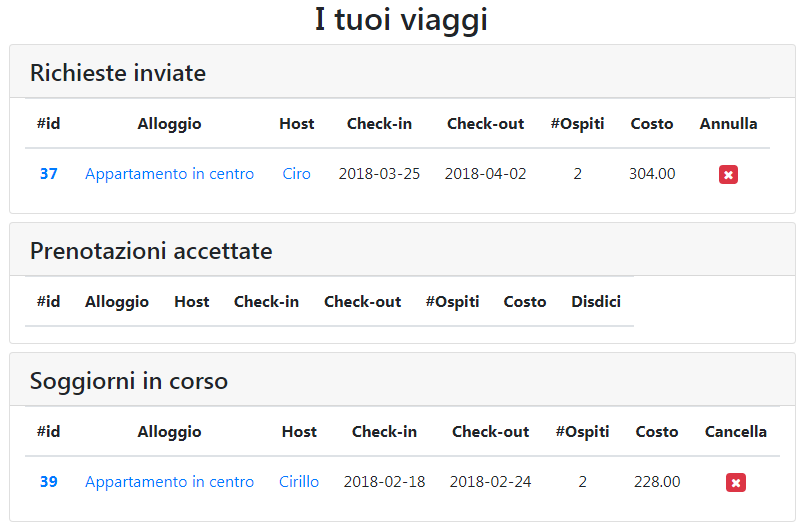Open booking id 37 link
This screenshot has height=529, width=803.
[x=49, y=174]
